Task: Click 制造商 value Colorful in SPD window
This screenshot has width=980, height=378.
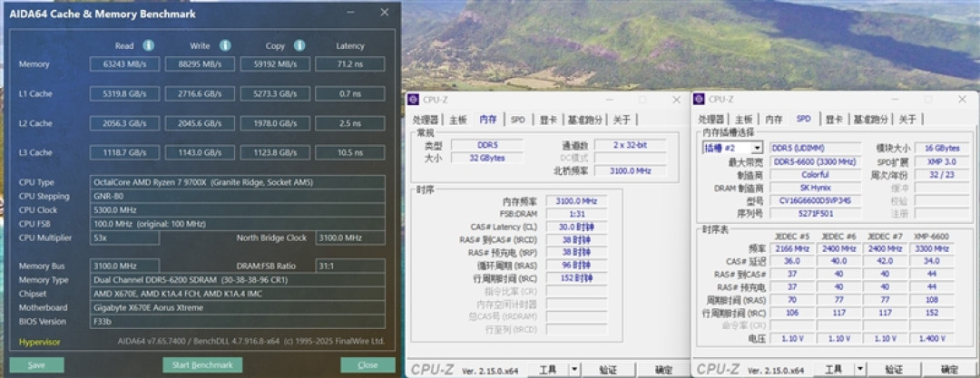Action: click(x=816, y=174)
